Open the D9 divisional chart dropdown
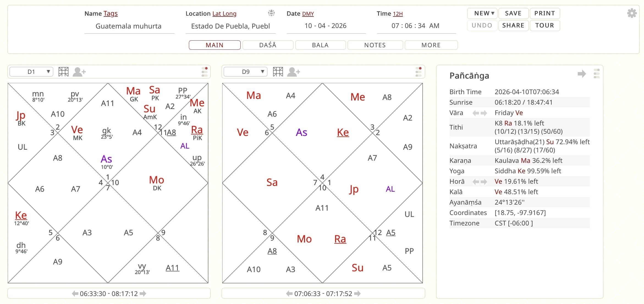This screenshot has height=304, width=644. pyautogui.click(x=246, y=72)
